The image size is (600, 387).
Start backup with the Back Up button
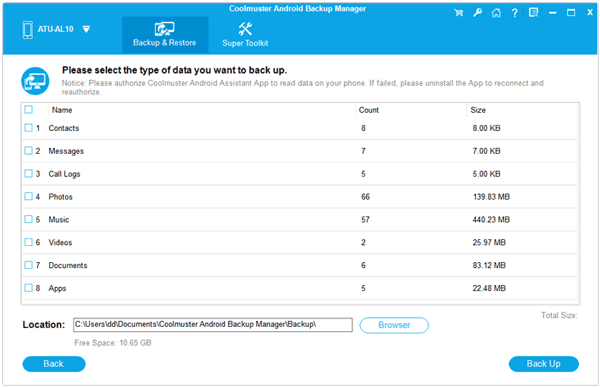coord(543,364)
